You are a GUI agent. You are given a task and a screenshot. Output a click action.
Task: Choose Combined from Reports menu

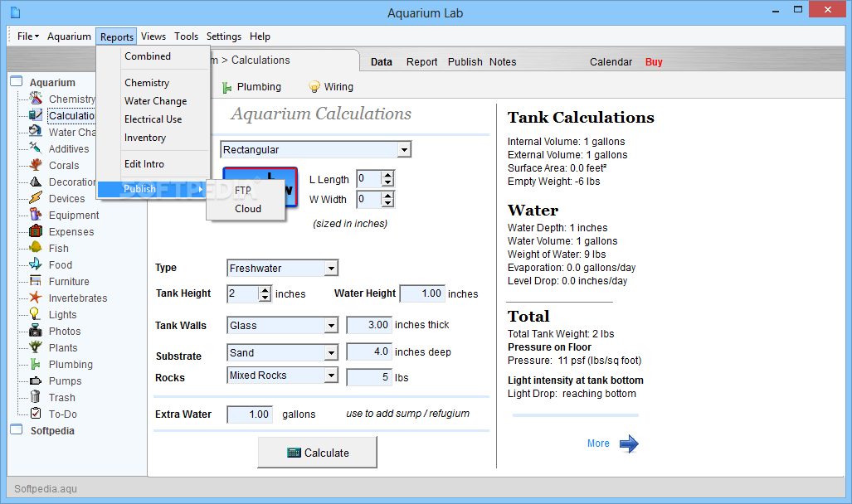click(x=147, y=56)
